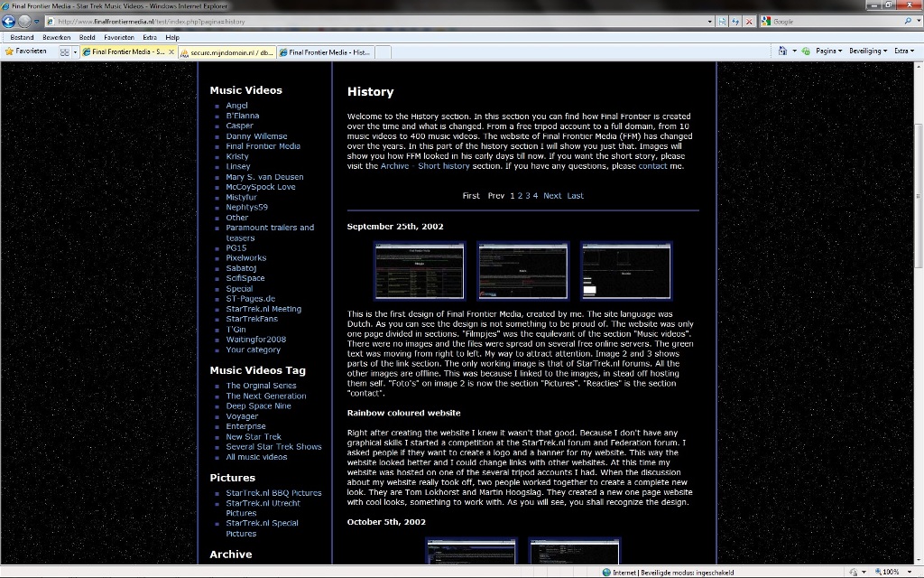
Task: Switch to Final Frontier Media - Hist... tab
Action: 325,52
